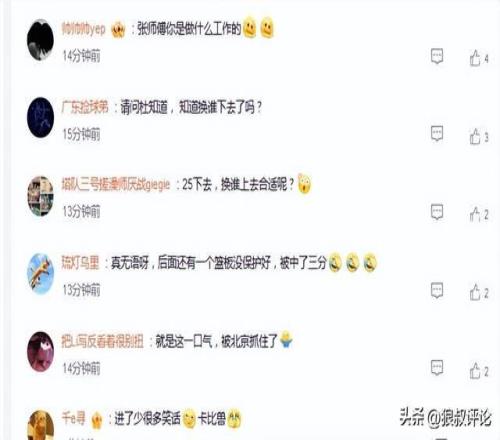
Task: Like the '25下去' comment
Action: pyautogui.click(x=479, y=214)
